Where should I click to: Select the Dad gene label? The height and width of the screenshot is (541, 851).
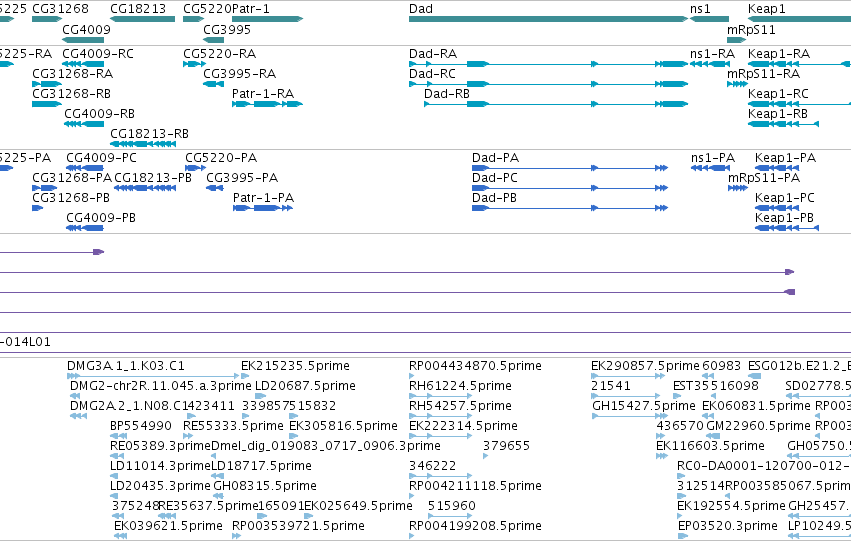pos(421,9)
